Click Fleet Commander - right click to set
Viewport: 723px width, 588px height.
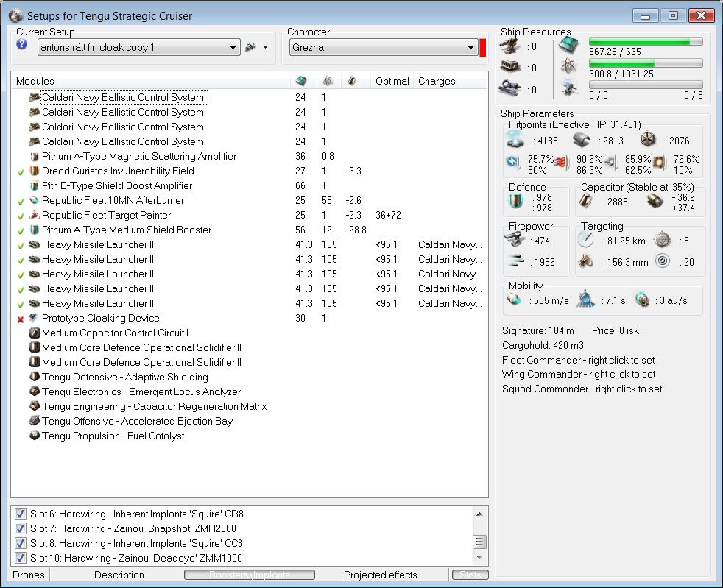point(578,360)
